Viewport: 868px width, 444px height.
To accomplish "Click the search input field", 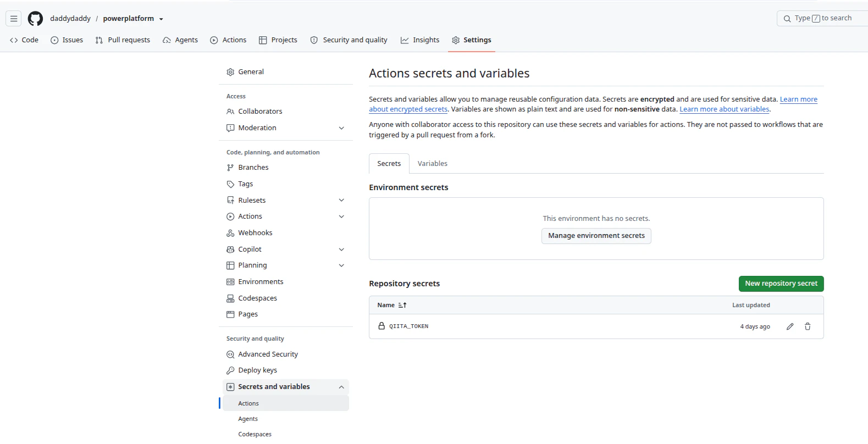I will 823,19.
